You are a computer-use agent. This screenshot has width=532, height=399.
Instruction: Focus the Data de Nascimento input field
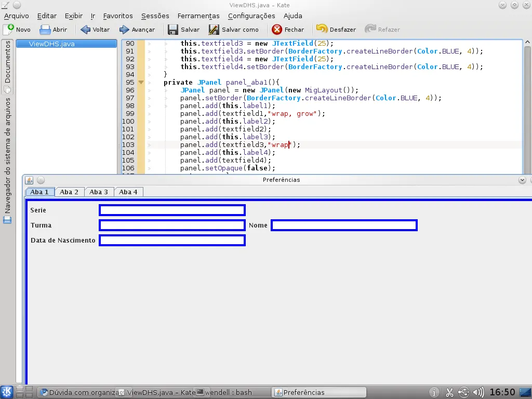tap(172, 241)
